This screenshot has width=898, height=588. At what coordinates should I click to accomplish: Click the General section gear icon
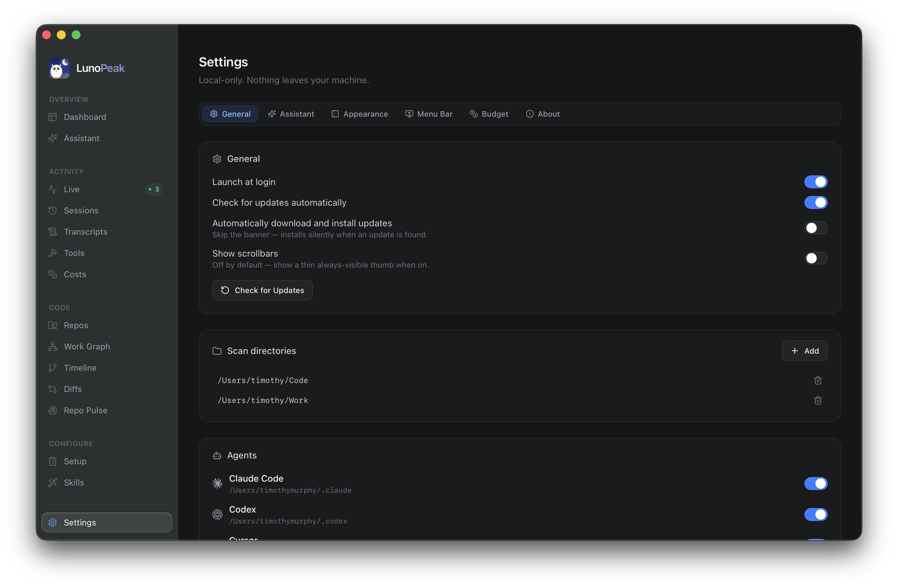[217, 159]
